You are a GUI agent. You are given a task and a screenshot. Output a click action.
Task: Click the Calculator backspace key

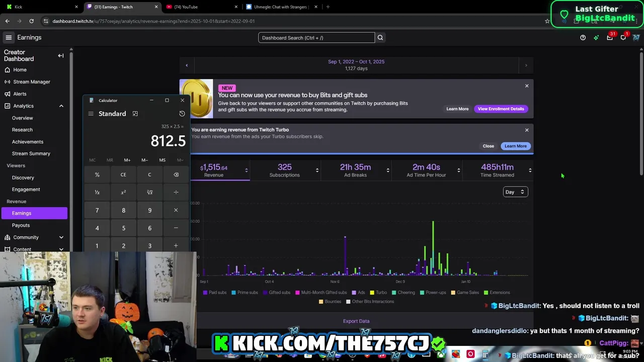pos(176,175)
